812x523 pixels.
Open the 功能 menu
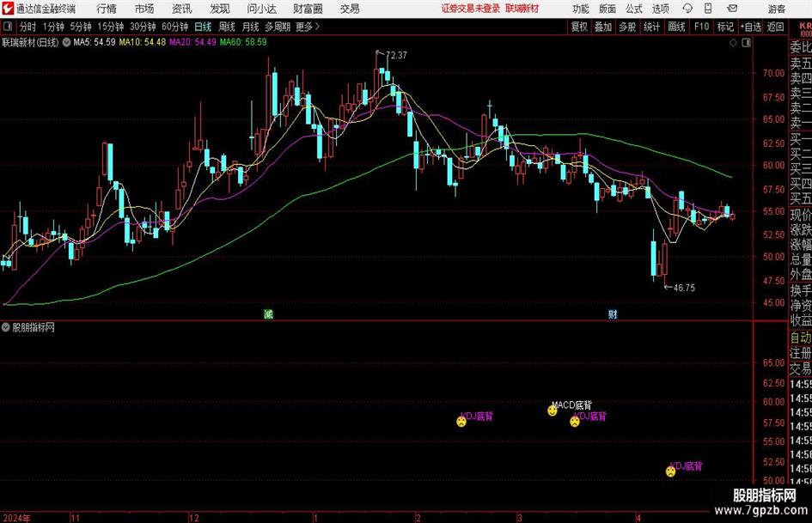coord(581,9)
